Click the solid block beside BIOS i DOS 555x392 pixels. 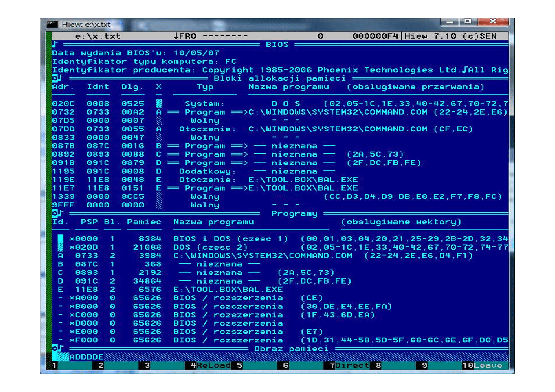click(61, 239)
